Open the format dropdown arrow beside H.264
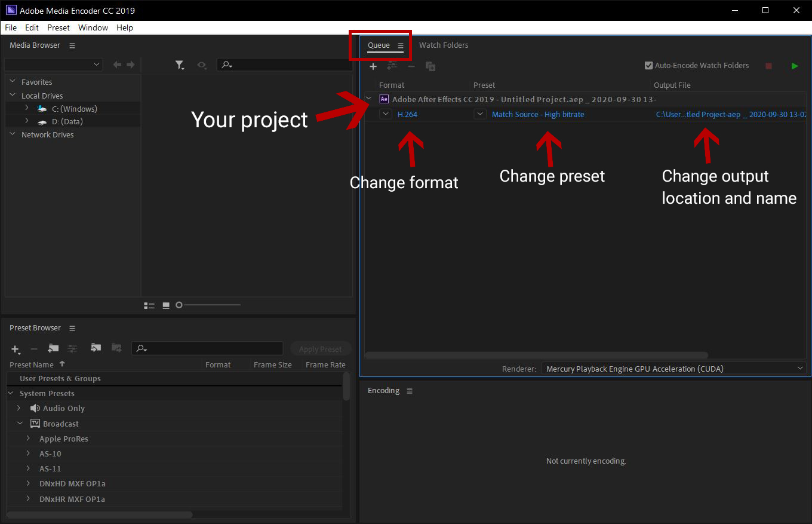The image size is (812, 524). click(x=386, y=114)
